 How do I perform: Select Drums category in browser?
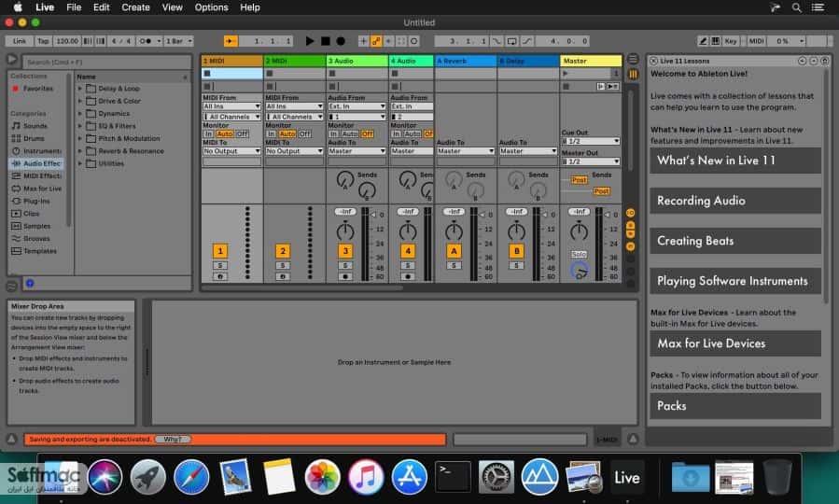coord(34,138)
